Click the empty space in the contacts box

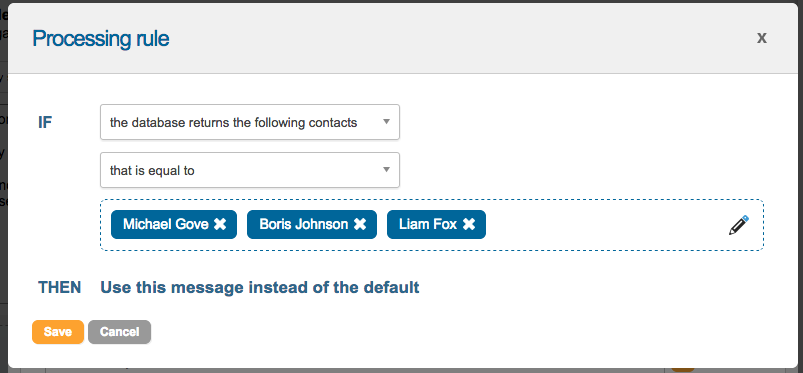pyautogui.click(x=604, y=225)
